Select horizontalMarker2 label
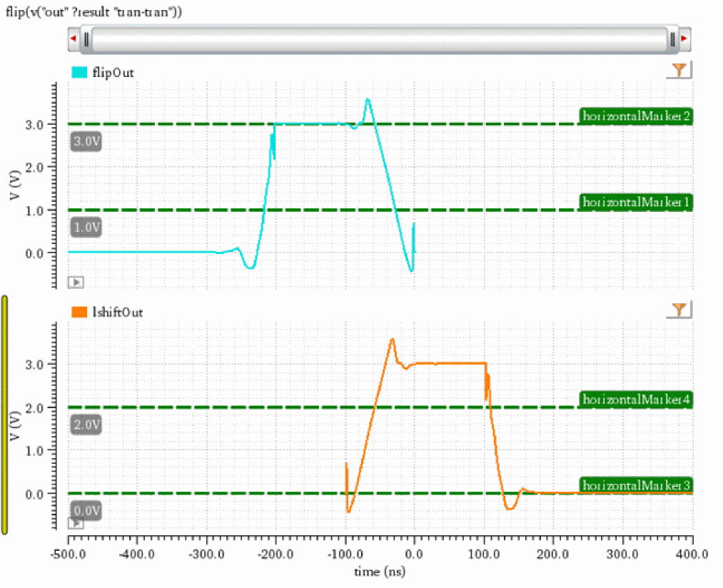 coord(636,116)
